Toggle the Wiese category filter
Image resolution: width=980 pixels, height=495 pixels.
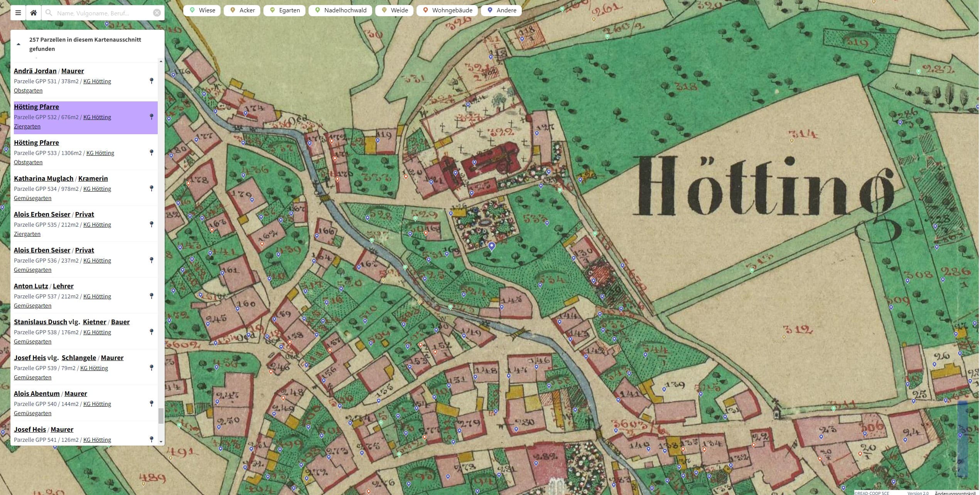click(202, 10)
